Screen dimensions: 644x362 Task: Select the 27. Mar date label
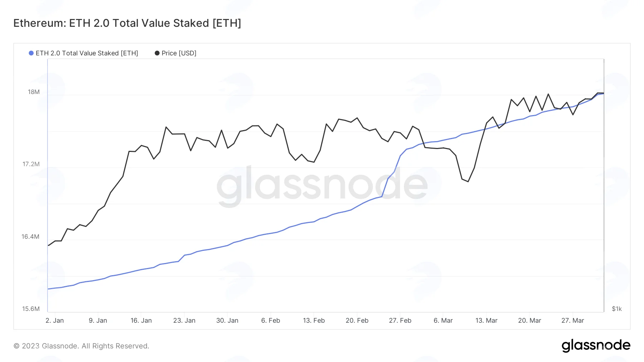572,321
